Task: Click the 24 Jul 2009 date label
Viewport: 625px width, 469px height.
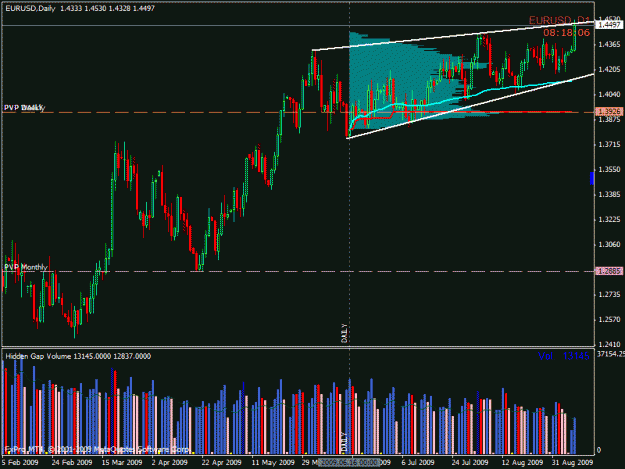Action: [x=470, y=462]
